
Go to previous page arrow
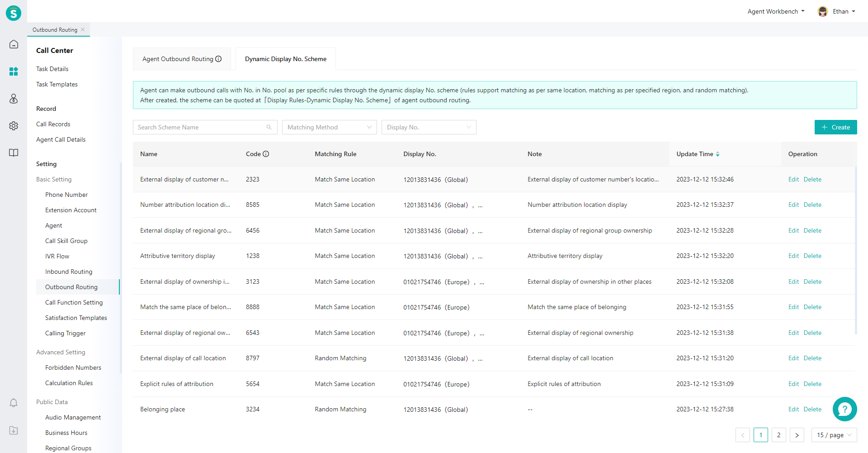coord(743,435)
